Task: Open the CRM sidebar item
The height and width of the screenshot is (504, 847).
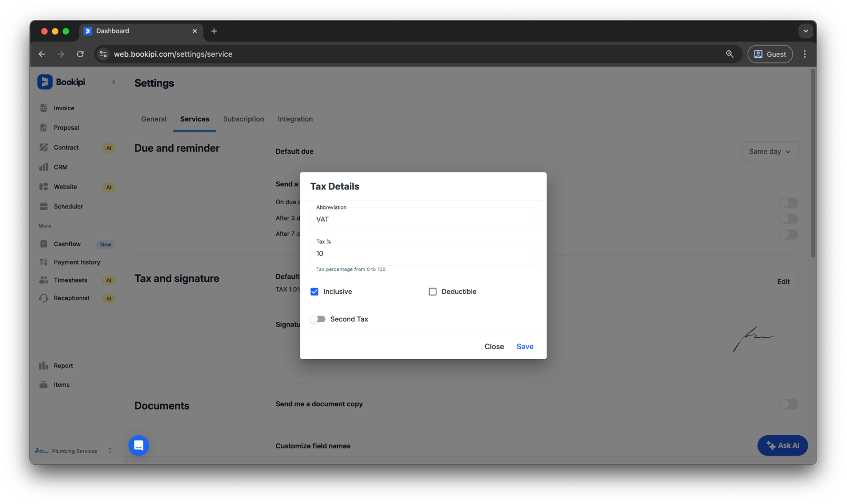Action: [x=61, y=167]
